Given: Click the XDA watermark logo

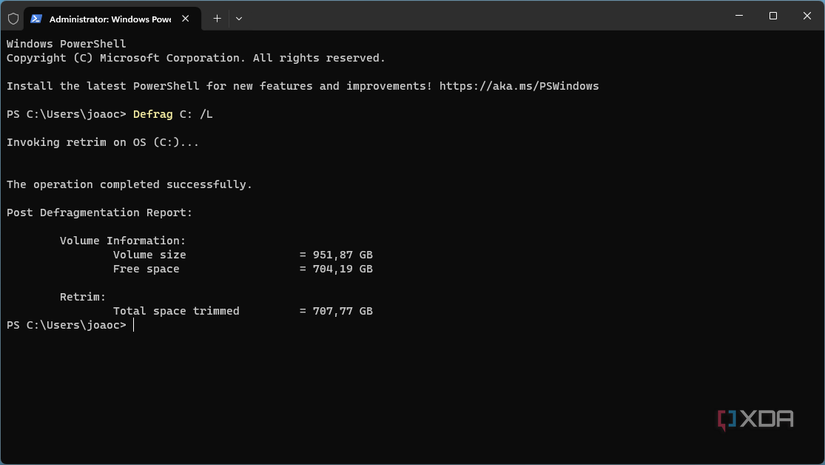Looking at the screenshot, I should coord(755,420).
